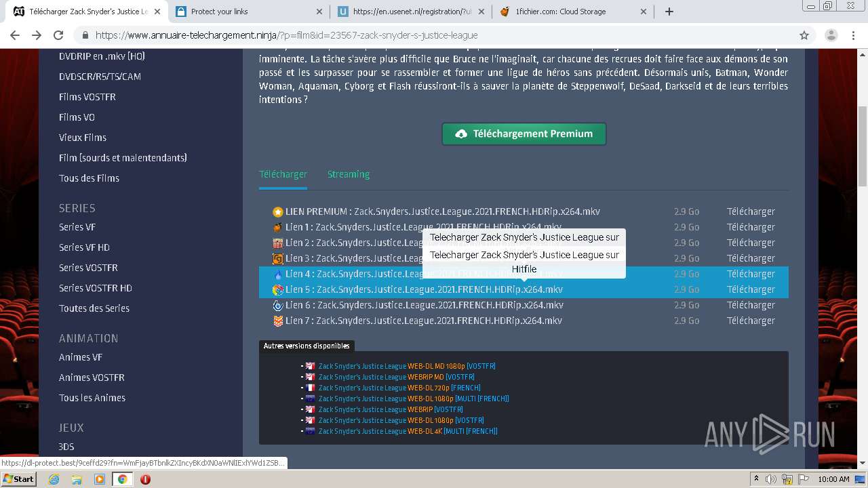This screenshot has height=488, width=868.
Task: Click the LIEN PREMIUM star icon
Action: tap(277, 212)
